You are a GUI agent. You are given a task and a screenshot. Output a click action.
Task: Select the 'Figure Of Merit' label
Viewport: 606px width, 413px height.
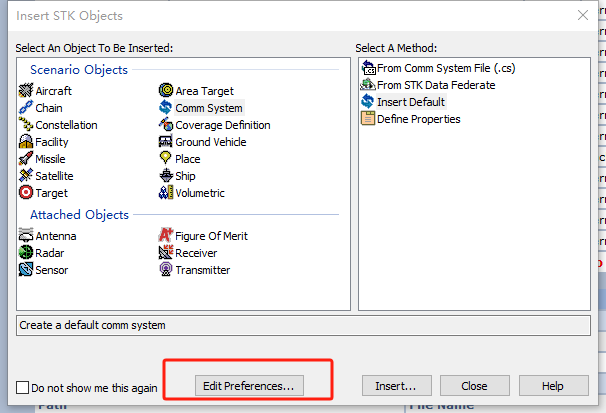pos(211,236)
